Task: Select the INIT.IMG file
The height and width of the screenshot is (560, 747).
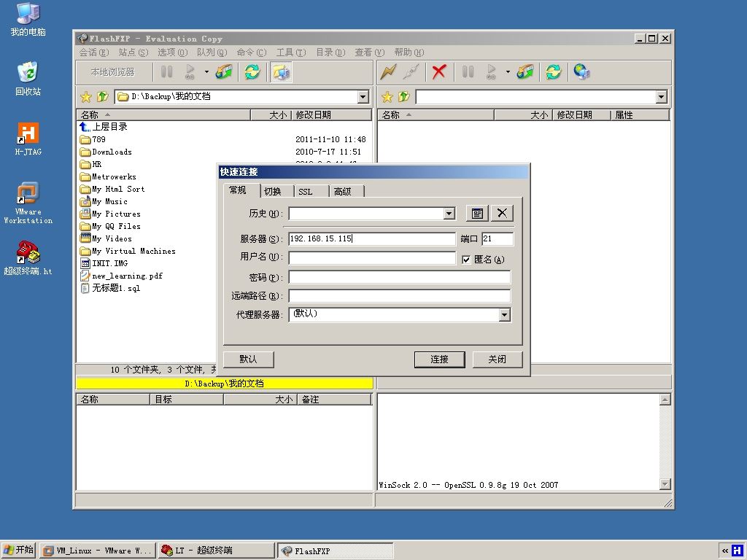Action: pos(109,263)
